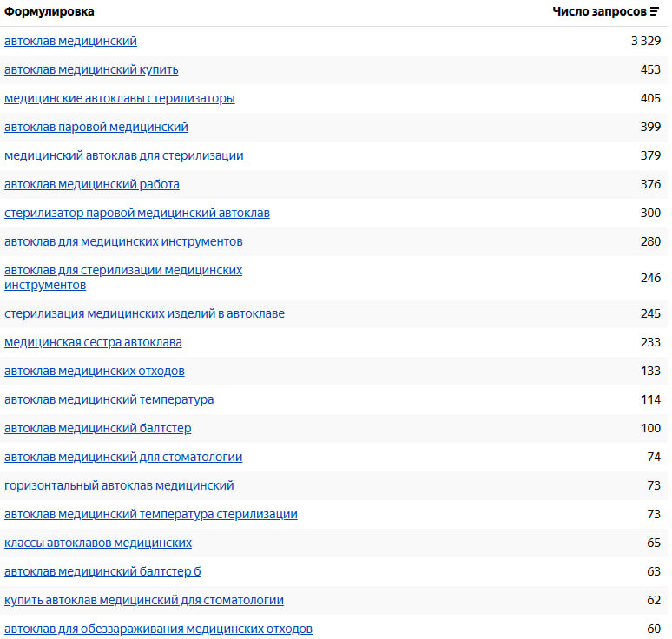Viewport: 672px width, 639px height.
Task: Click горизонтальный автоклав медицинский link
Action: click(x=119, y=485)
